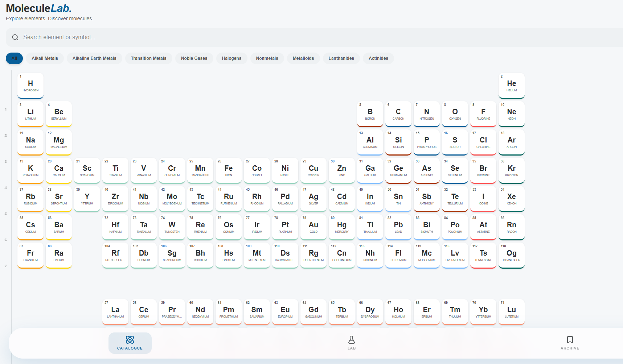Screen dimensions: 623x364
Task: Select the Tungsten element tile
Action: 172,227
